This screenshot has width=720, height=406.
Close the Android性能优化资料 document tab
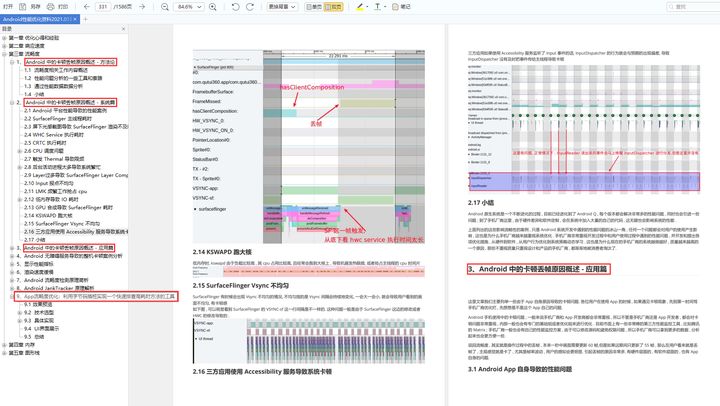75,19
